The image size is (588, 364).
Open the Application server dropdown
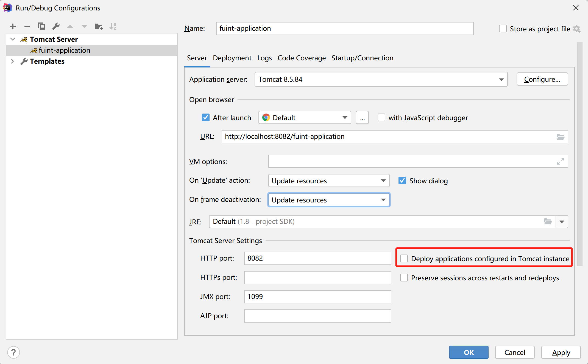coord(381,80)
